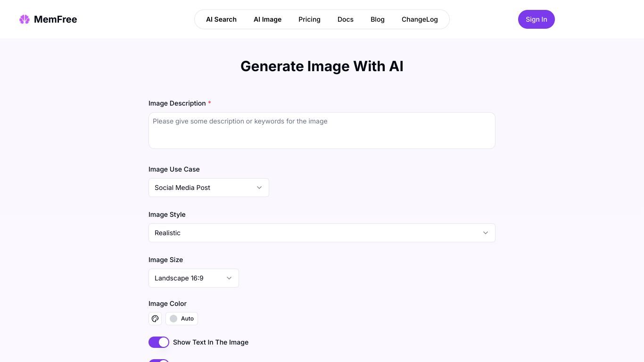Click the MemFree brain logo icon

25,19
